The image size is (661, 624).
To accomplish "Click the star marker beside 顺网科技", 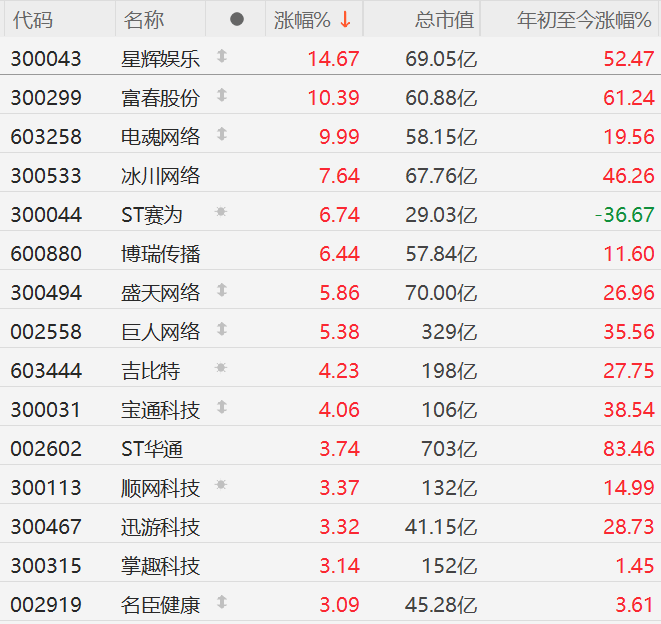I will 221,485.
